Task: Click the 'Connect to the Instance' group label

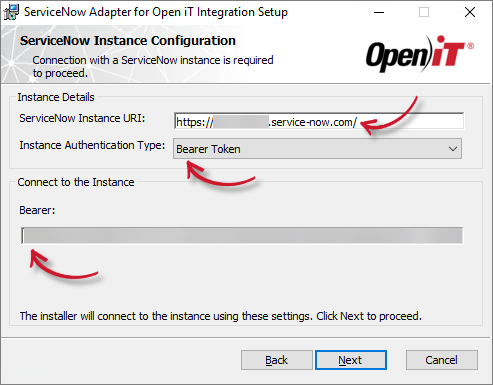Action: point(76,182)
